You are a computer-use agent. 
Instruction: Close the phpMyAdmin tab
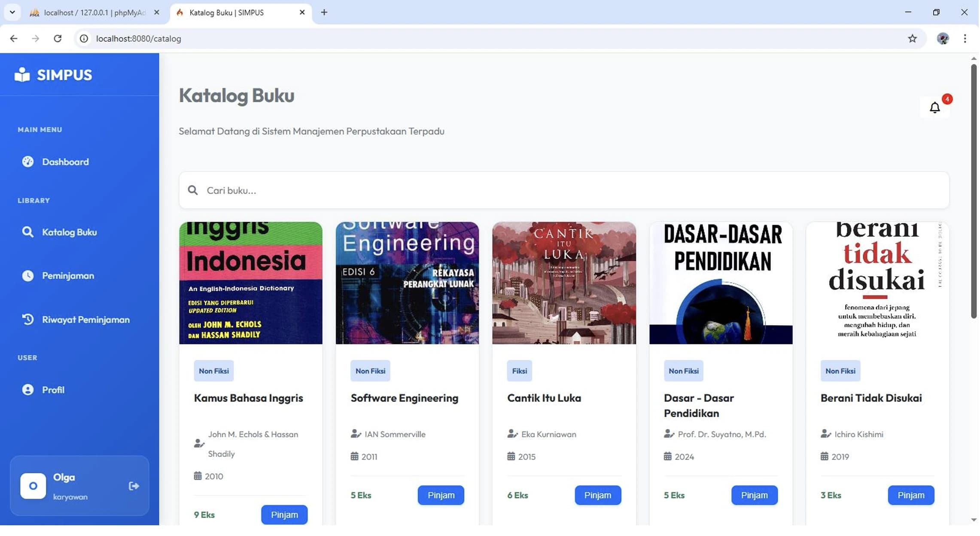click(157, 12)
